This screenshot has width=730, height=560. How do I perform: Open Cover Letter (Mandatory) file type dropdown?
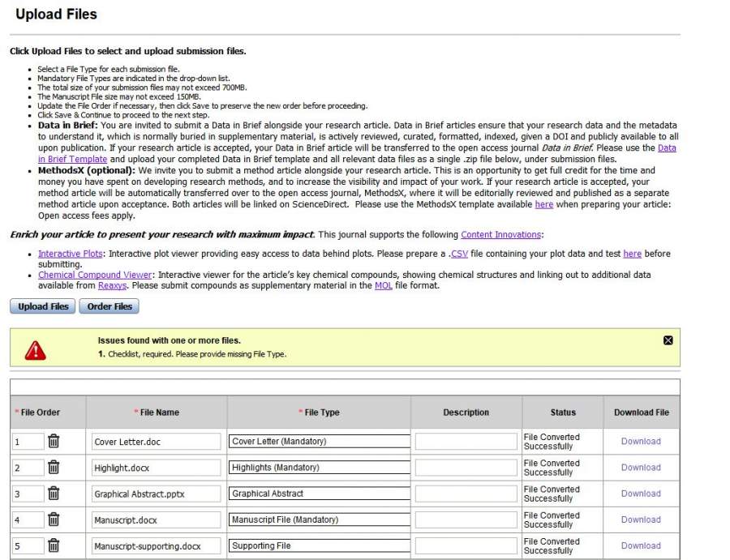point(319,442)
